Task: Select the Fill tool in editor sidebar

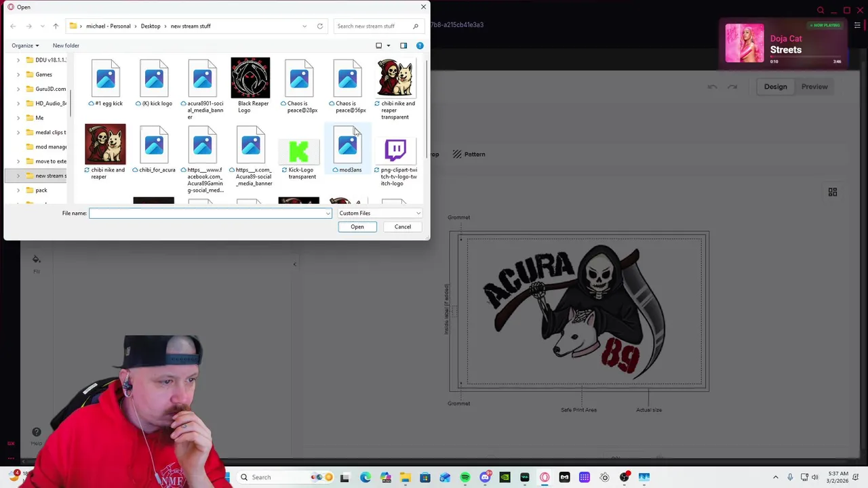Action: click(x=37, y=263)
